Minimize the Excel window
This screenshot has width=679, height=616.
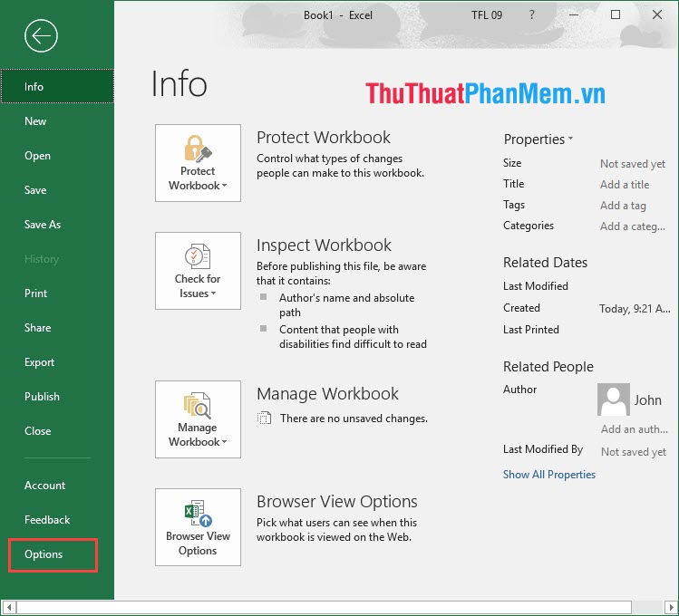pos(574,14)
